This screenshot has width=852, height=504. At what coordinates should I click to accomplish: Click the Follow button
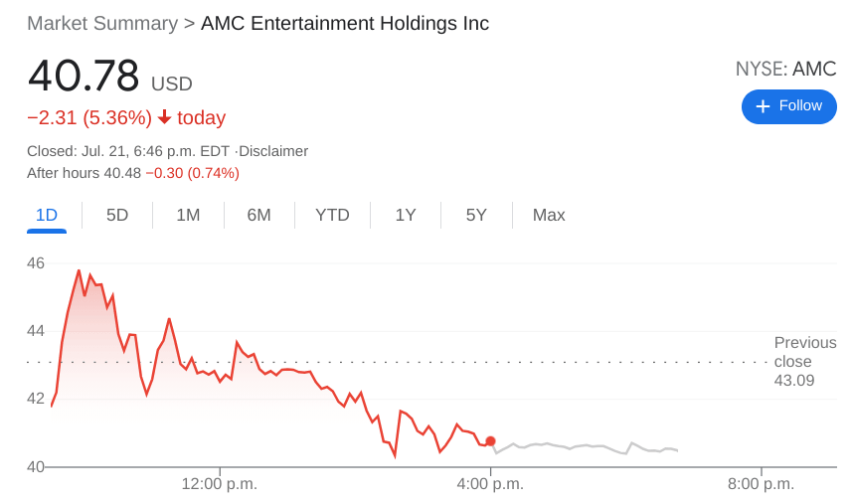coord(788,106)
